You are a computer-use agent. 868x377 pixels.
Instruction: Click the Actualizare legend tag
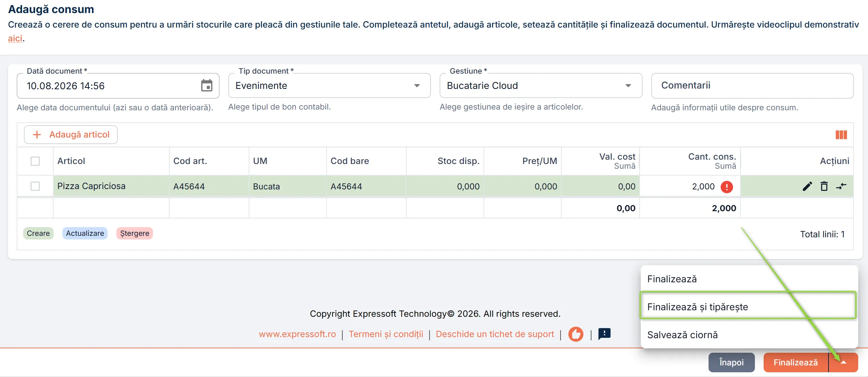click(x=85, y=233)
